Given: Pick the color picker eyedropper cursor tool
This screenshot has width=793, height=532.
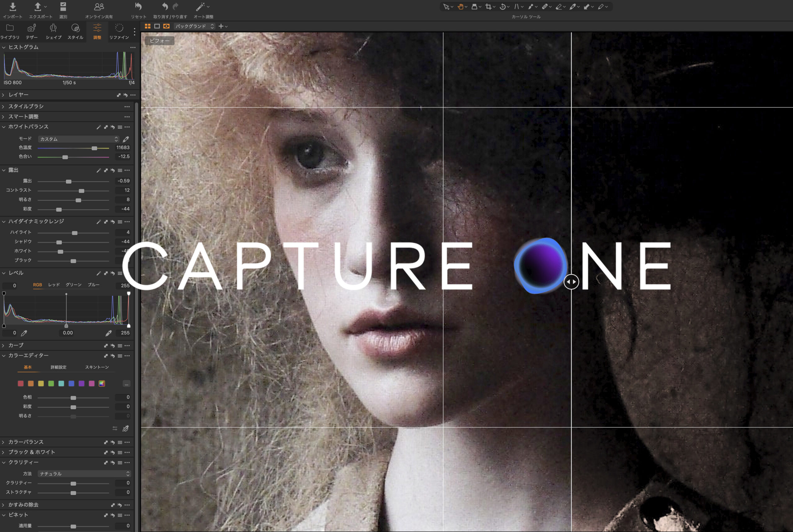Looking at the screenshot, I should pos(573,7).
